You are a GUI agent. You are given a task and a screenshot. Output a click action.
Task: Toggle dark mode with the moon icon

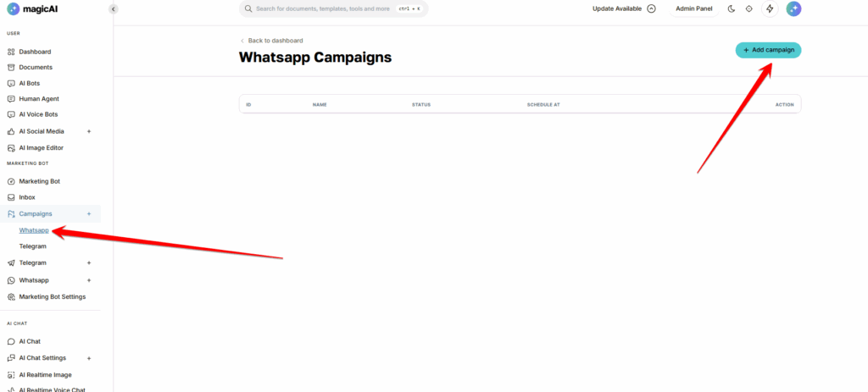pos(732,8)
